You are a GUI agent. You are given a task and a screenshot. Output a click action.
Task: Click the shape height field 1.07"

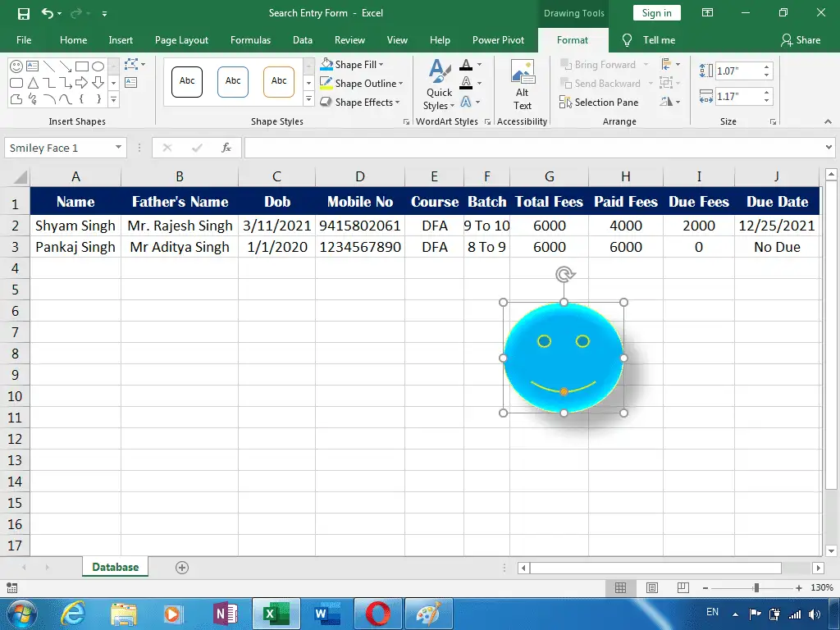coord(739,71)
